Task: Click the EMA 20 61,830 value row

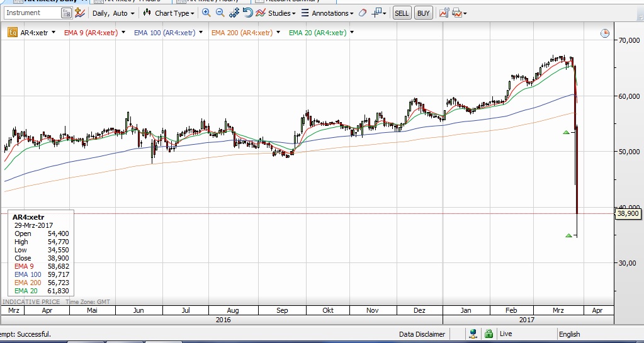Action: 42,291
